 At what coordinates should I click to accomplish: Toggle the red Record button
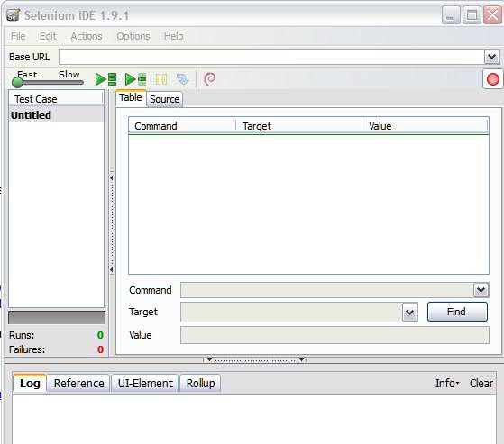[493, 79]
